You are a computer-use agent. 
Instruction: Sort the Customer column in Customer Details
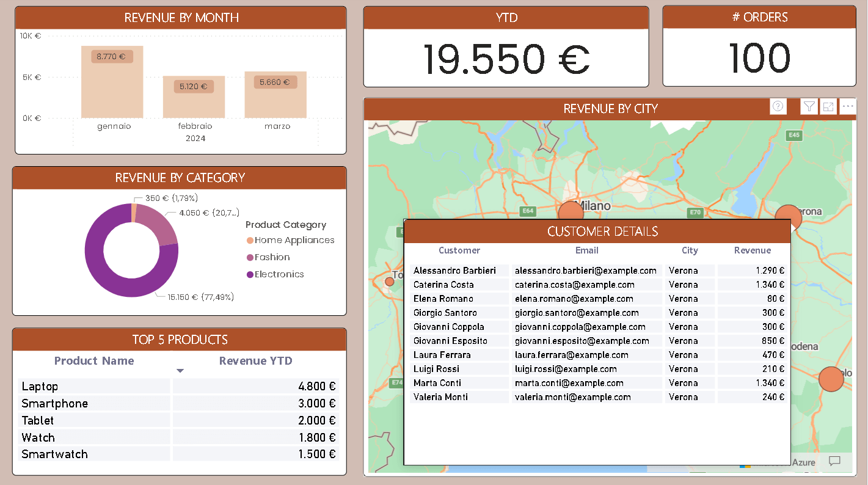[x=459, y=250]
